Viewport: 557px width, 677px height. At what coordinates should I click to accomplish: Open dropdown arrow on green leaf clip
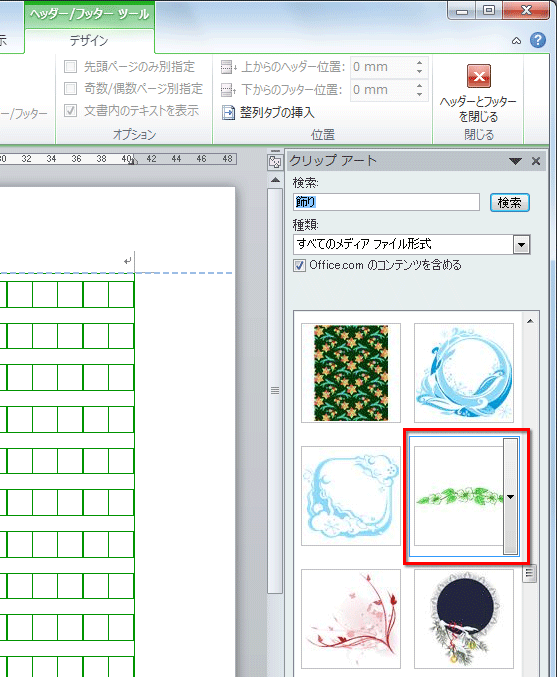[x=510, y=497]
